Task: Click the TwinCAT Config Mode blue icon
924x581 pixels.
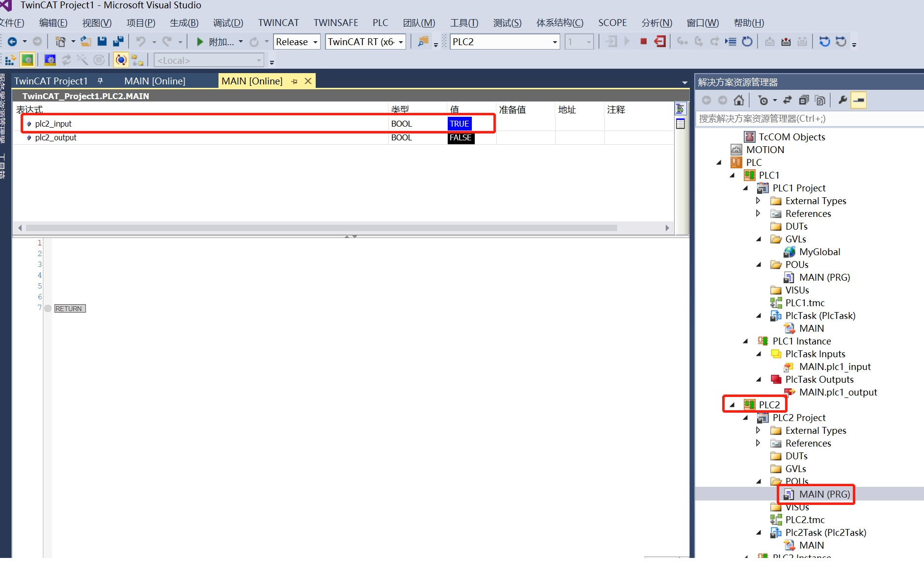Action: (50, 60)
